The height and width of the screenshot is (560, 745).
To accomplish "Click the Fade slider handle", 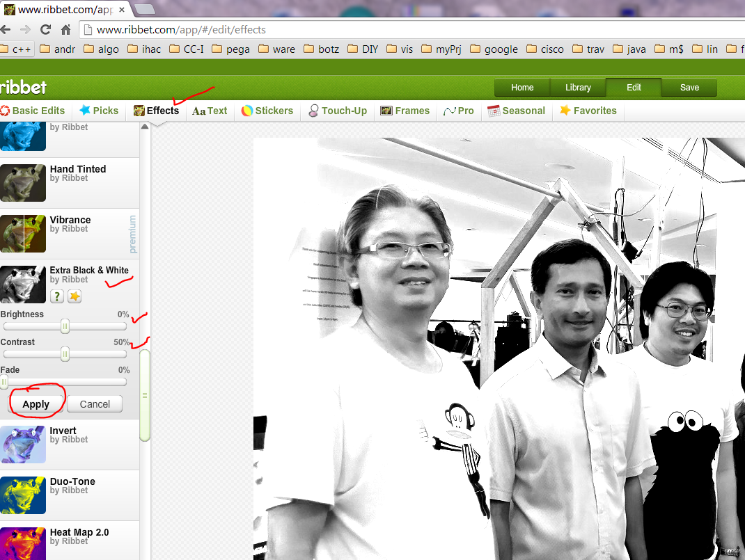I will click(3, 381).
